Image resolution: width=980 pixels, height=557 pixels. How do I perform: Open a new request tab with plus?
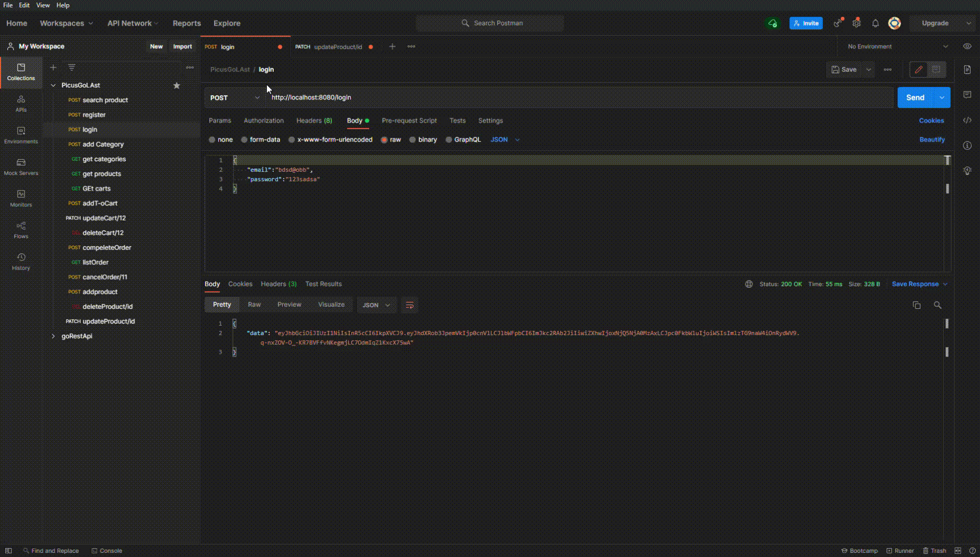(x=392, y=47)
